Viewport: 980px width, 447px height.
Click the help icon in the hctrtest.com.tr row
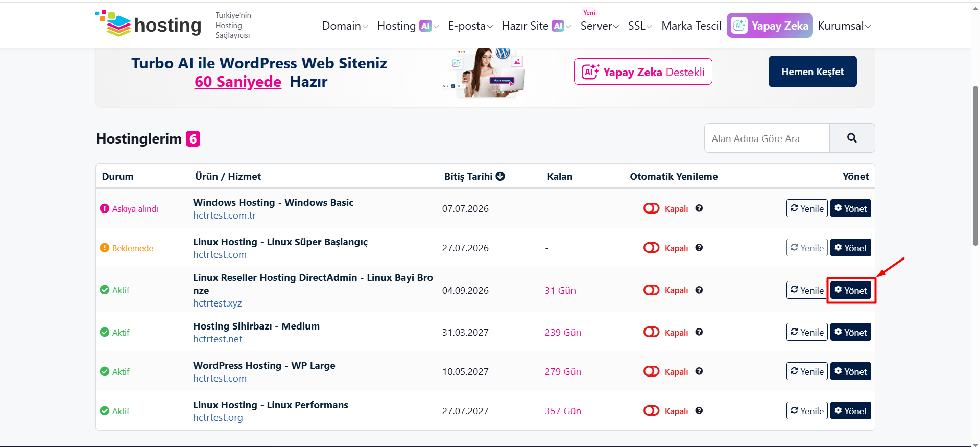click(699, 208)
